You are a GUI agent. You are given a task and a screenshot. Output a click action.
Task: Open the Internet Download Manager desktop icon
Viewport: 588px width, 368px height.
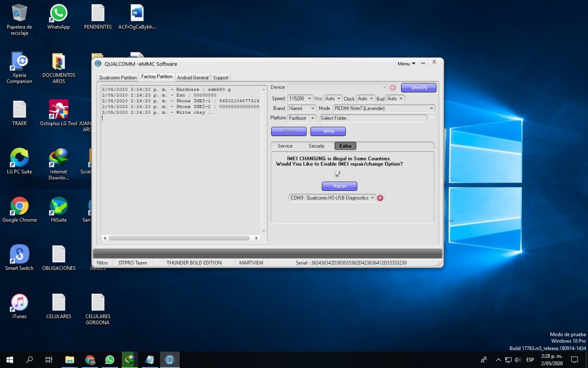point(59,164)
